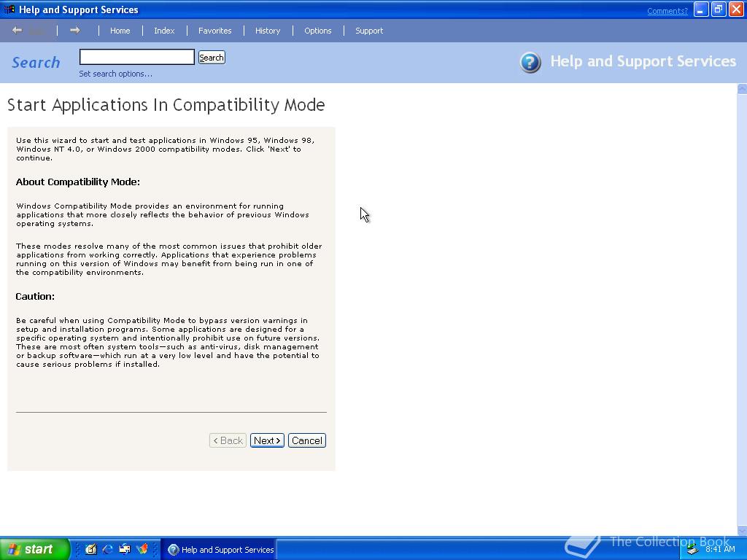Click the first quick launch notepad icon
The image size is (747, 560).
tap(90, 549)
